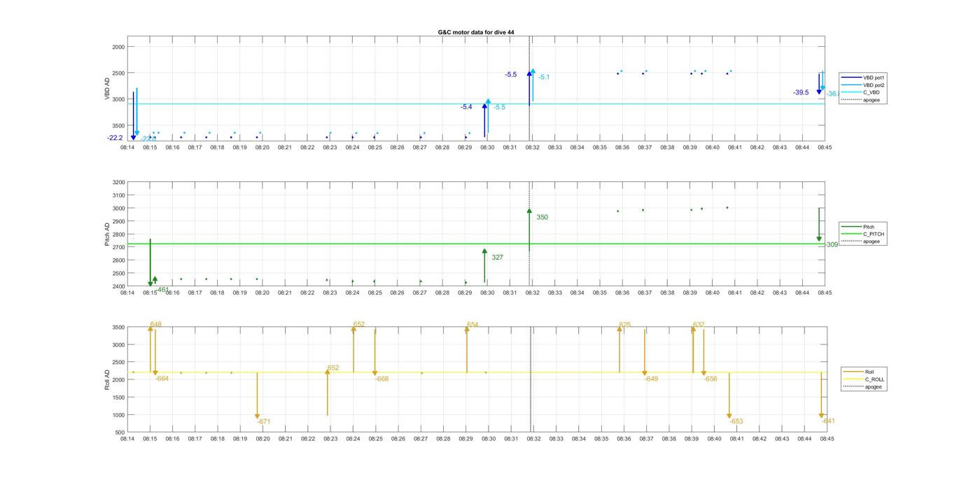Image resolution: width=980 pixels, height=485 pixels.
Task: Click the "3200" tick on Pitch axis
Action: point(118,182)
